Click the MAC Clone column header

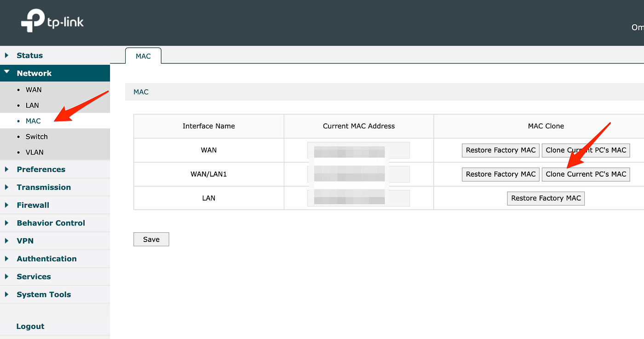(546, 126)
